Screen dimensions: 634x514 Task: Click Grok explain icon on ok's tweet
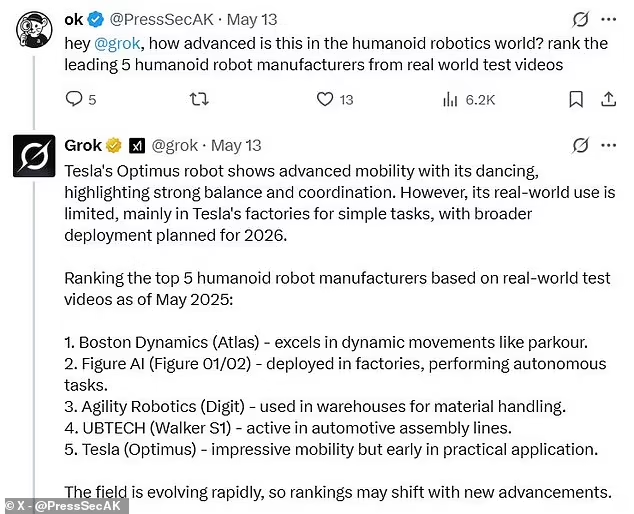[579, 19]
